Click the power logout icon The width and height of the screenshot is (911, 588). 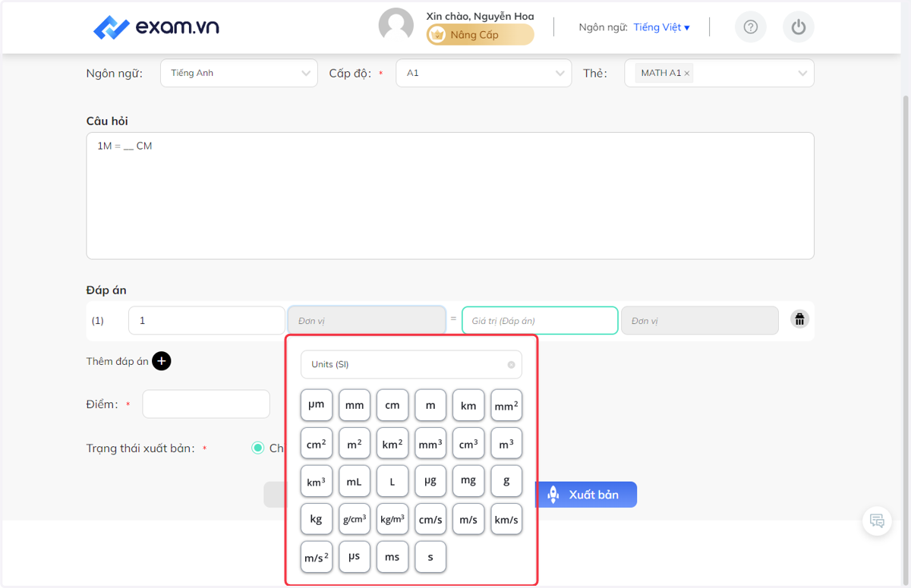click(798, 27)
